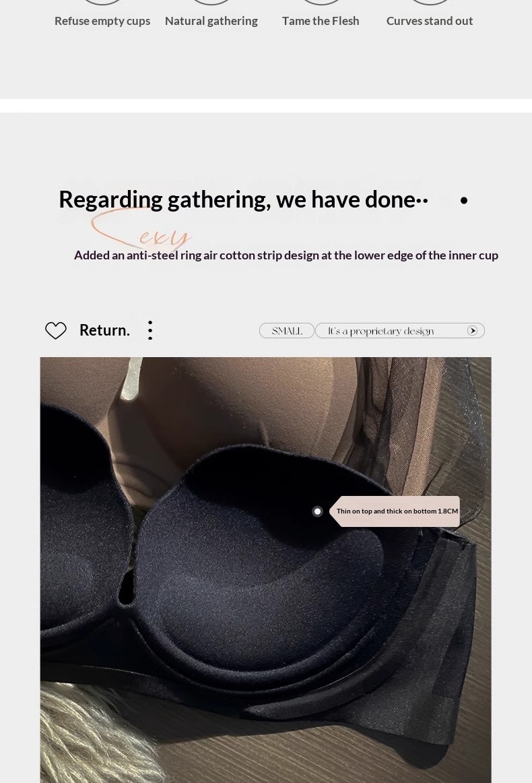This screenshot has height=783, width=532.
Task: Select the Refuse empty cups label
Action: (102, 21)
